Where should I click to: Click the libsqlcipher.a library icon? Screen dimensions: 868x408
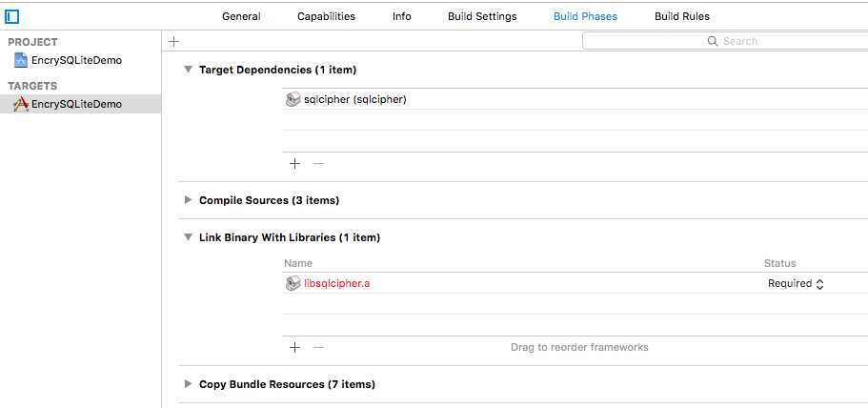click(x=293, y=283)
